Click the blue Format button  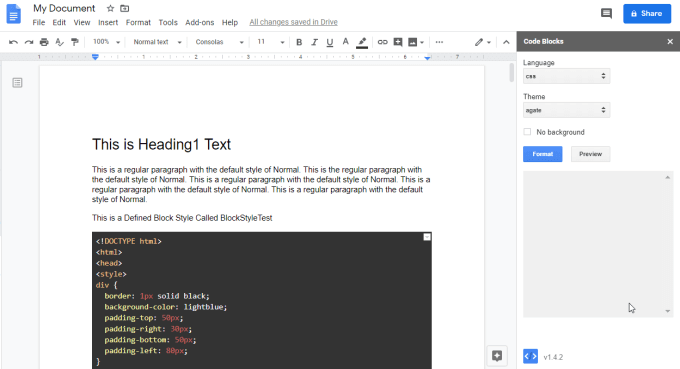coord(543,154)
